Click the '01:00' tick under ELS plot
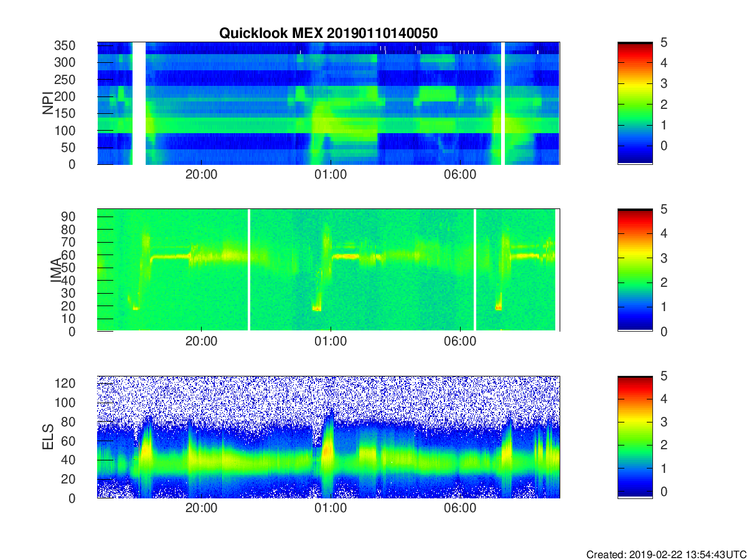The image size is (747, 560). [331, 508]
